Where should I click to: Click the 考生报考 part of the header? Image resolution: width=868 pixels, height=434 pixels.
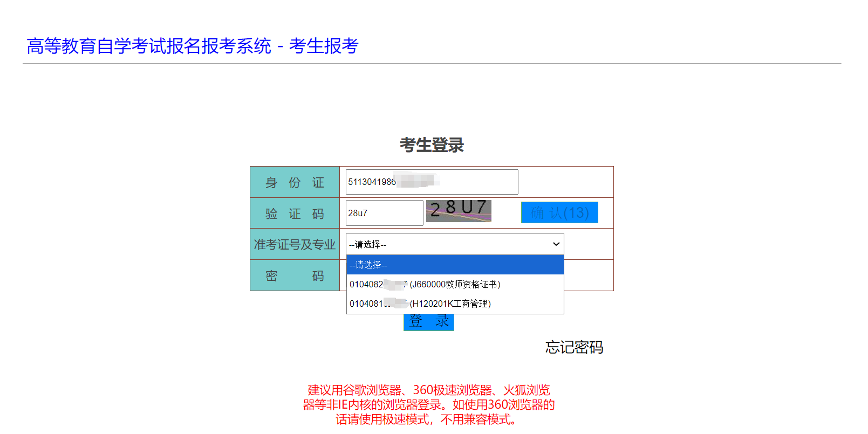(324, 46)
